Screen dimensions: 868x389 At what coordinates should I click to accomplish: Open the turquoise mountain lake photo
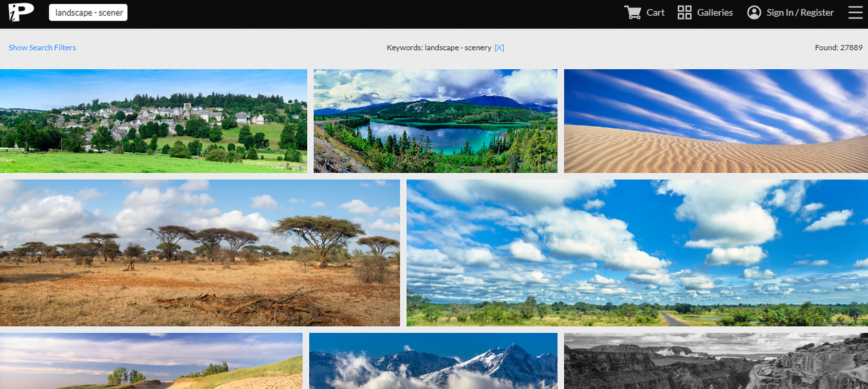[x=435, y=121]
